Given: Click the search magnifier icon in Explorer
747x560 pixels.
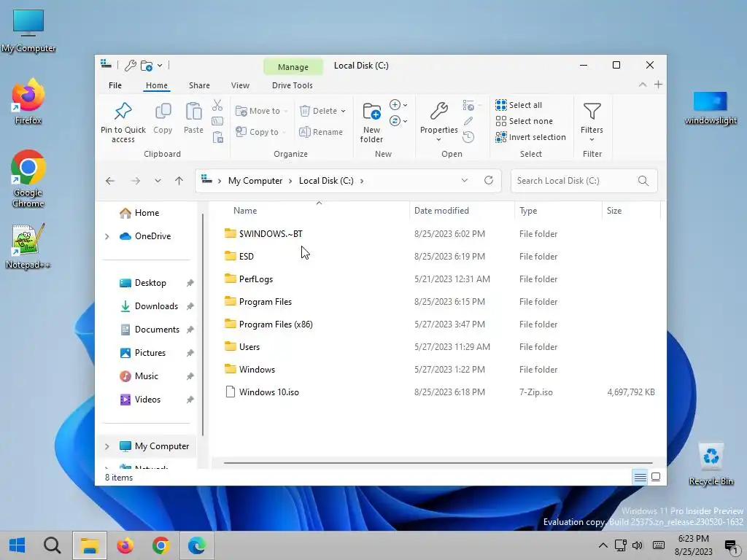Looking at the screenshot, I should 643,181.
